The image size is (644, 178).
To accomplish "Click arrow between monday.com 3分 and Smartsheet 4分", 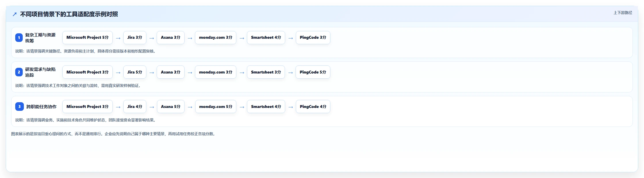I will (x=242, y=38).
